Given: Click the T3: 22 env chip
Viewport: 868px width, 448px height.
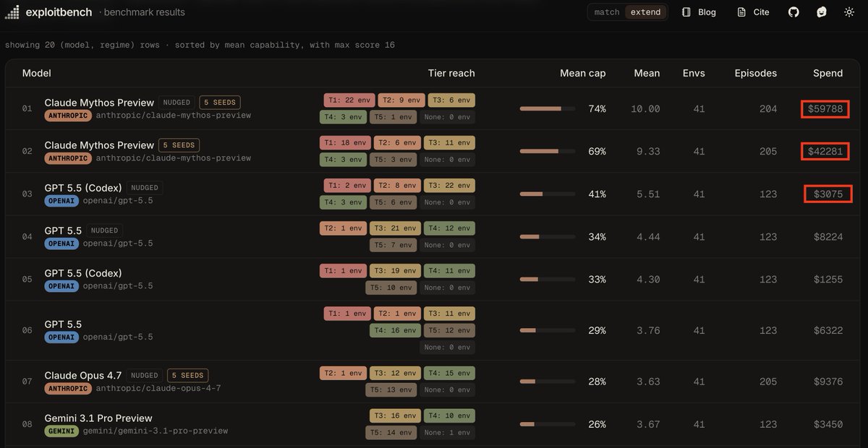Looking at the screenshot, I should click(x=450, y=186).
